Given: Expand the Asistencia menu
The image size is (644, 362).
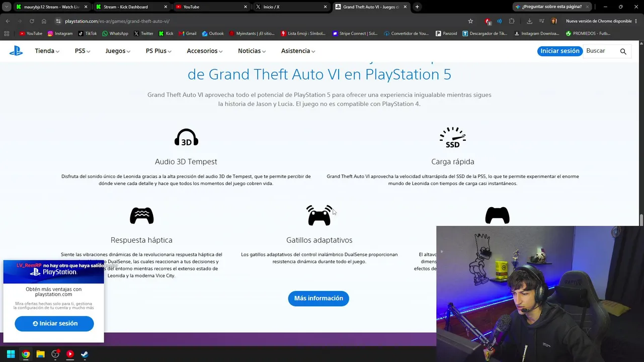Looking at the screenshot, I should click(298, 51).
